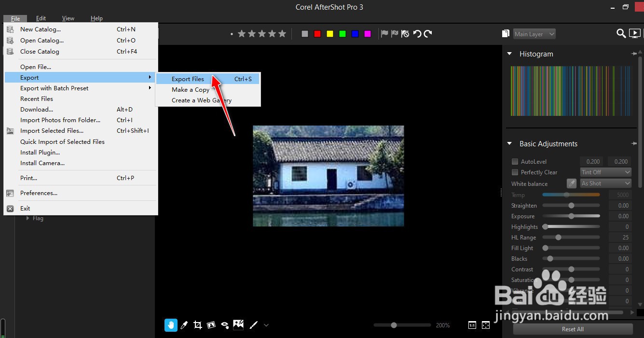This screenshot has width=644, height=338.
Task: Open the As Shot white balance dropdown
Action: pyautogui.click(x=606, y=183)
